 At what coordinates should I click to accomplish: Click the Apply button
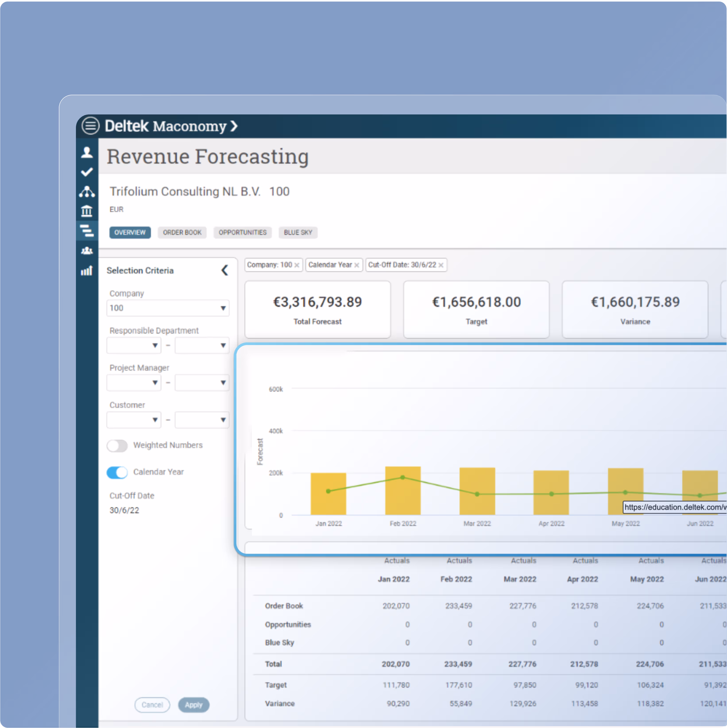tap(194, 705)
